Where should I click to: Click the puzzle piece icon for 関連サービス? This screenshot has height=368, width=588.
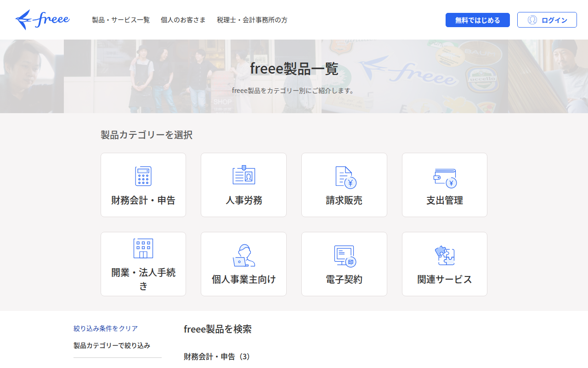(445, 255)
